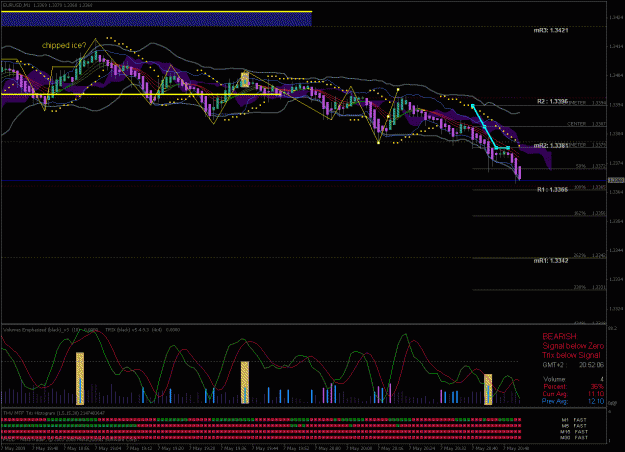Select the blue horizontal price line
This screenshot has width=625, height=452.
(x=304, y=181)
